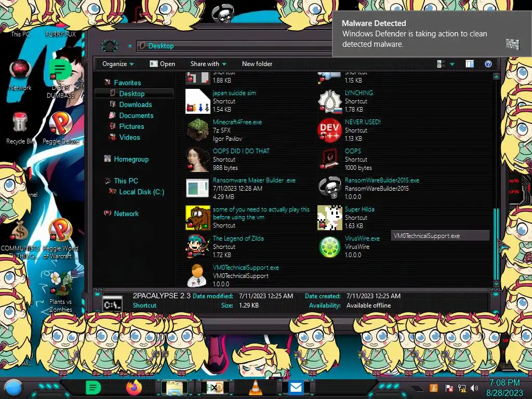Click the file list vertical scrollbar thumb
Viewport: 532px width, 399px height.
496,244
